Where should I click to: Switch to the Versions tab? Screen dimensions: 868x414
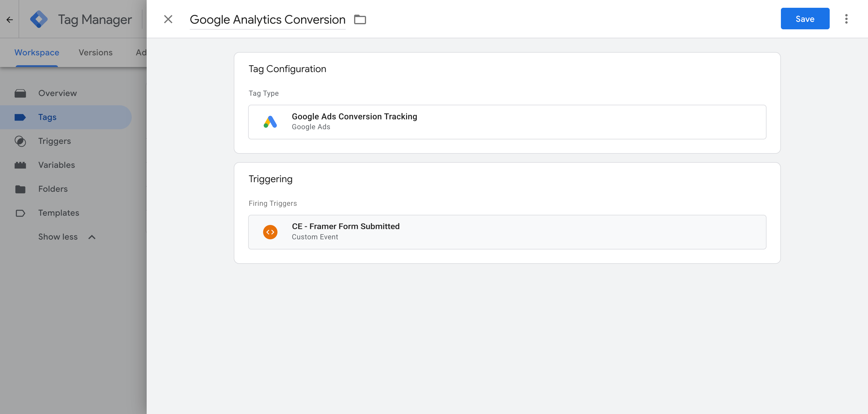[x=96, y=52]
